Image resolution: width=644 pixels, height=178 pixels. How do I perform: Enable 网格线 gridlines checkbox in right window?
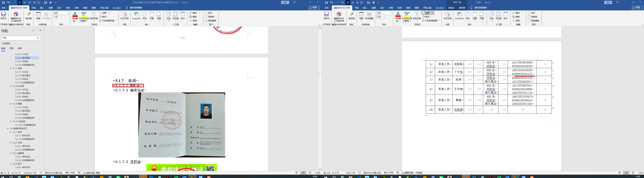[x=529, y=17]
